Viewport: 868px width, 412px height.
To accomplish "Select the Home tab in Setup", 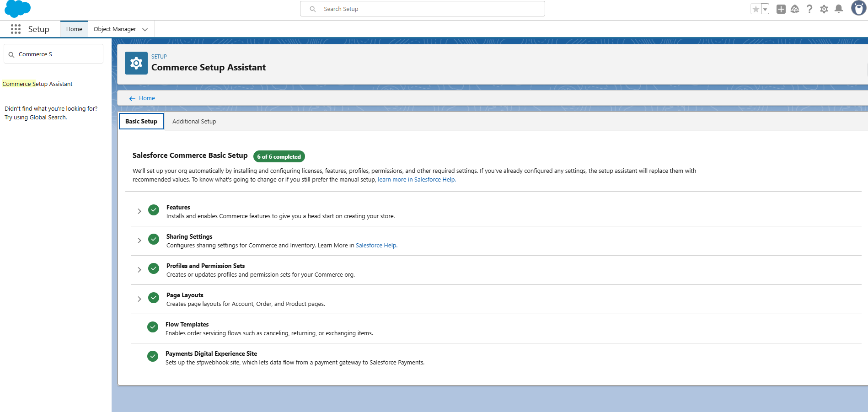I will [x=74, y=29].
